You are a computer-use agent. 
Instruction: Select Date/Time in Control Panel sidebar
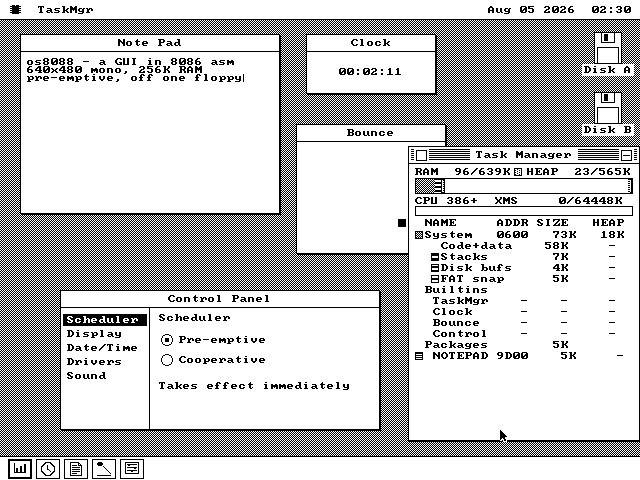(105, 348)
